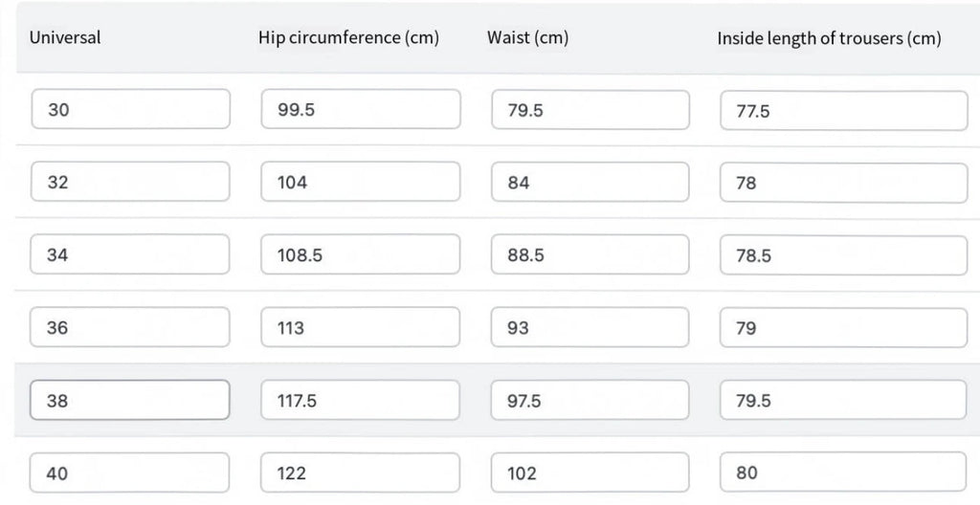Image resolution: width=980 pixels, height=505 pixels.
Task: Click the Universal size 32 field
Action: (130, 182)
